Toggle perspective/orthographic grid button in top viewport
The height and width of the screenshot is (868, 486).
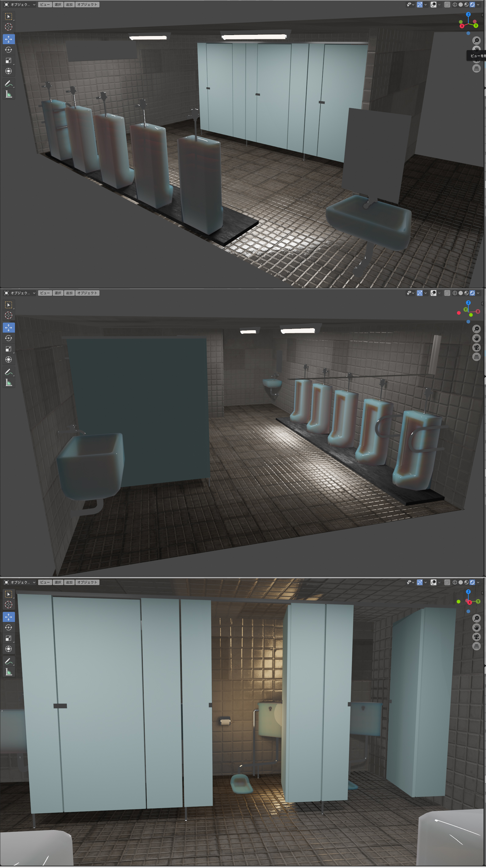476,68
